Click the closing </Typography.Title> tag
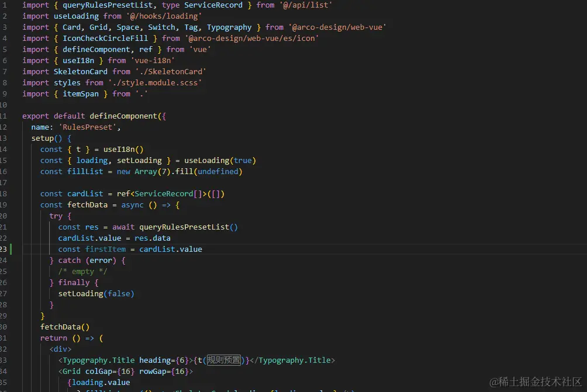 click(292, 360)
